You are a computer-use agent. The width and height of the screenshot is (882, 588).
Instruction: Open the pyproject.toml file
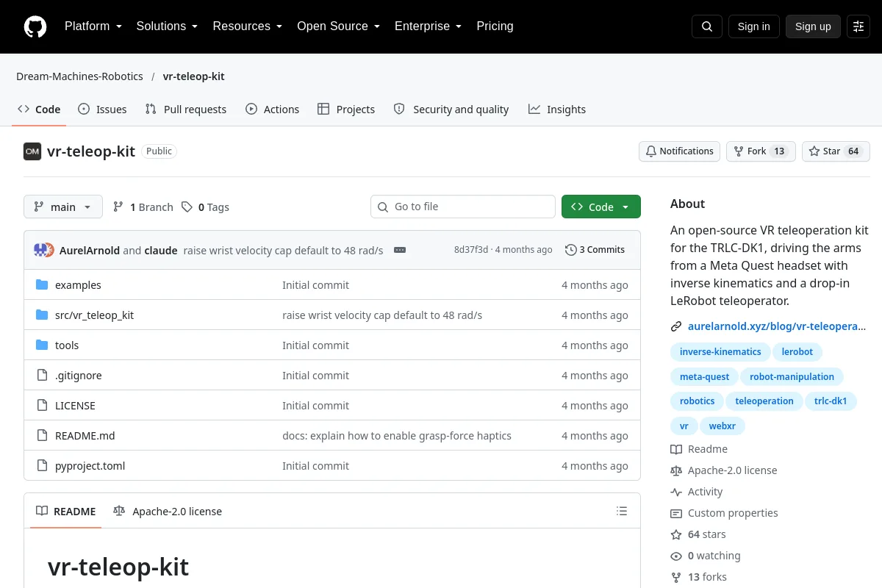(90, 465)
